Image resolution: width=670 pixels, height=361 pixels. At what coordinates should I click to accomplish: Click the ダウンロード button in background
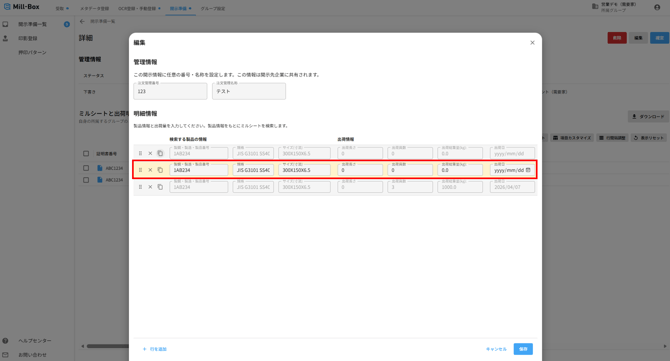tap(648, 117)
